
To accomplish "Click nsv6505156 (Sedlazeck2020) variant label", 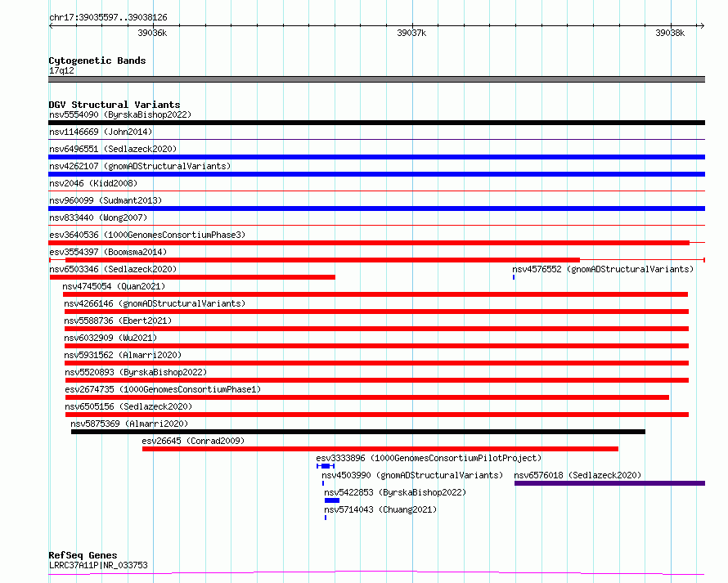I will tap(128, 406).
